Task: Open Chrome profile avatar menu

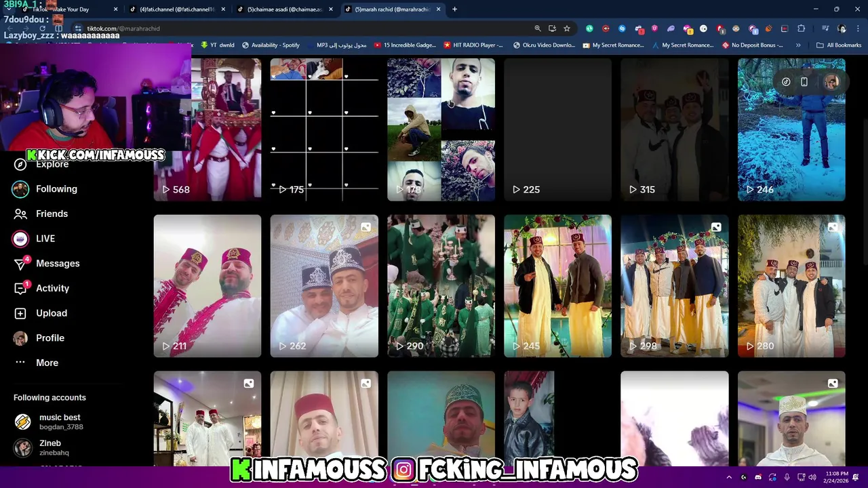Action: click(x=842, y=28)
